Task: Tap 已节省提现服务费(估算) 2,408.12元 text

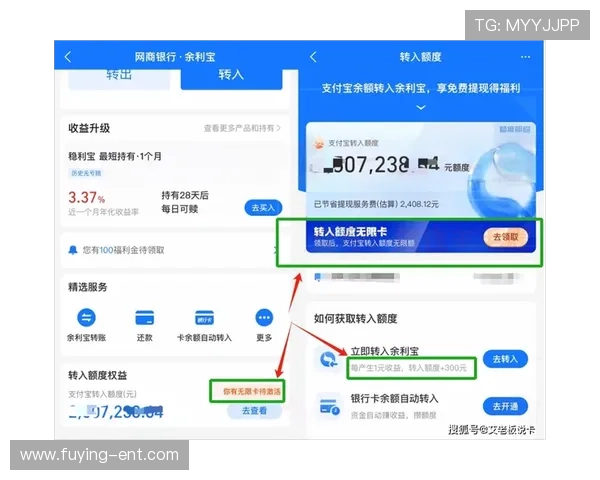Action: point(376,204)
